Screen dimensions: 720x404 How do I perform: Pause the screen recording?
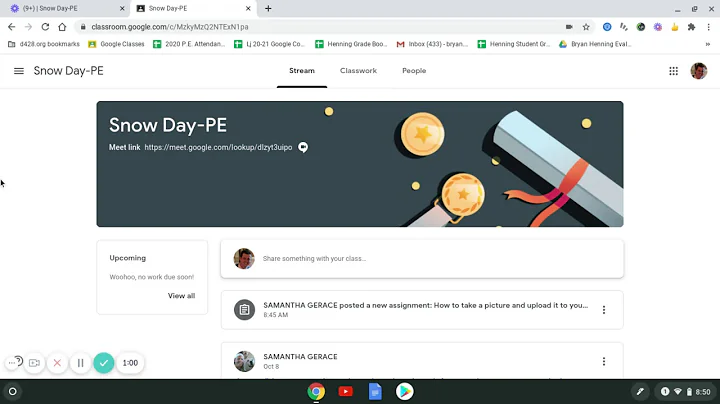point(80,363)
